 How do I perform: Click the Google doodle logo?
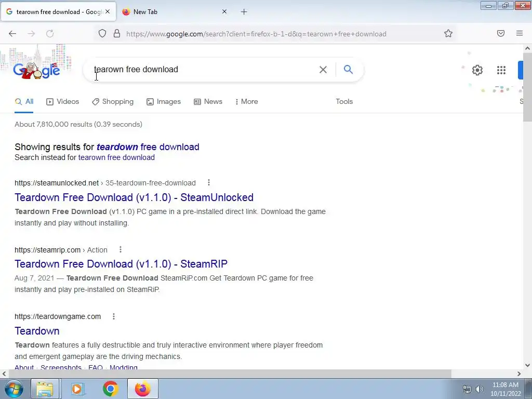[x=37, y=70]
